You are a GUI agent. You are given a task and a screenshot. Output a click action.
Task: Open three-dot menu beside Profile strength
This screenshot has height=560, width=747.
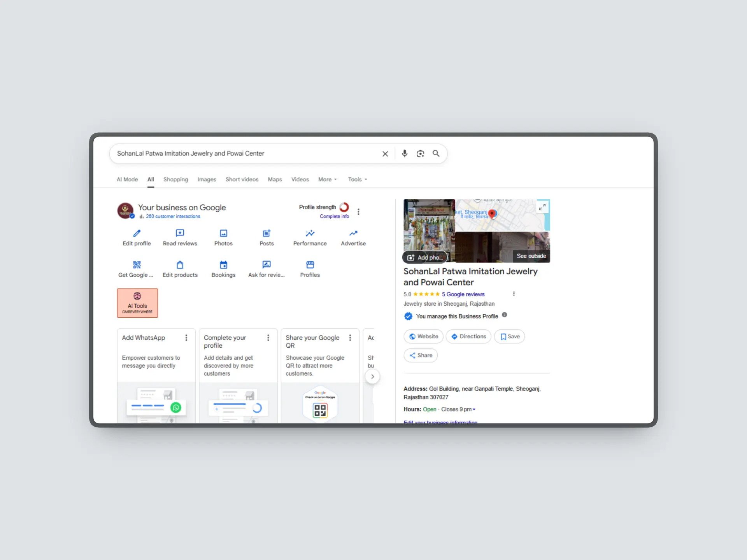point(358,212)
